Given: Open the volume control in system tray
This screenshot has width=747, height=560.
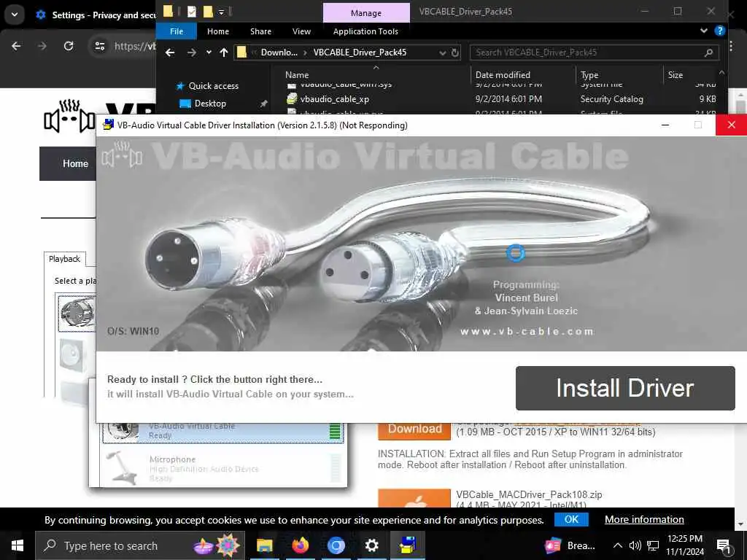Looking at the screenshot, I should click(x=635, y=545).
